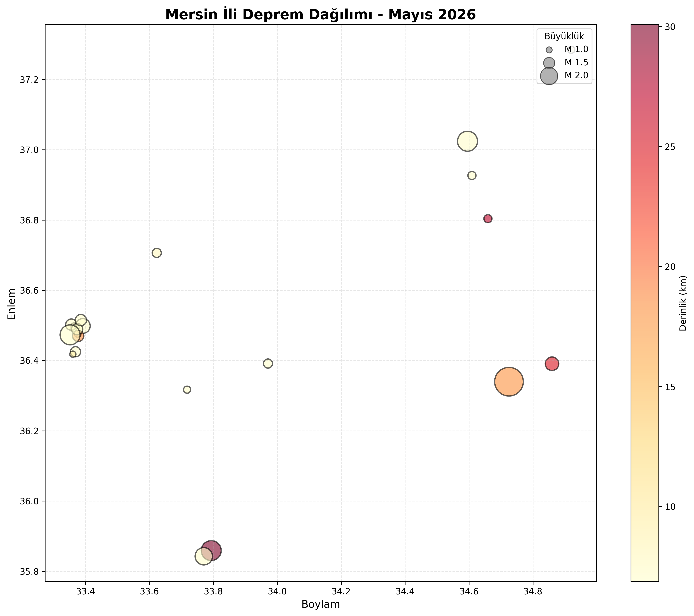Click the y-axis tick label 36.6

29,290
